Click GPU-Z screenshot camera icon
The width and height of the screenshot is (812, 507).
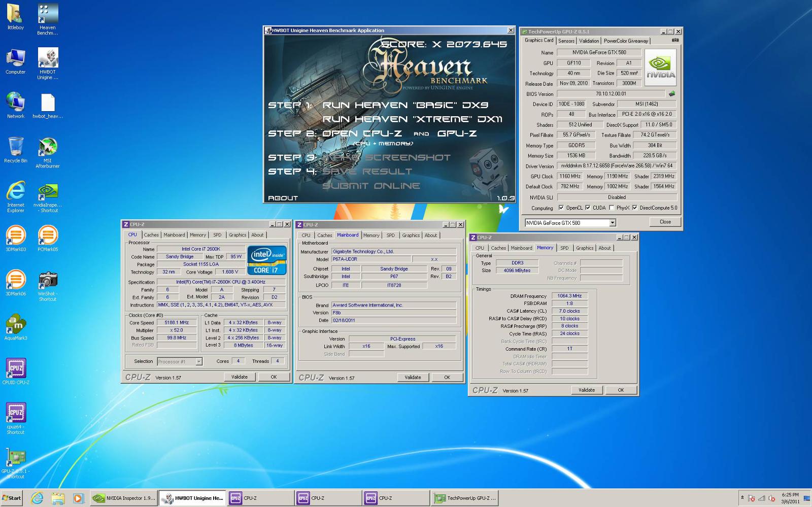[675, 40]
